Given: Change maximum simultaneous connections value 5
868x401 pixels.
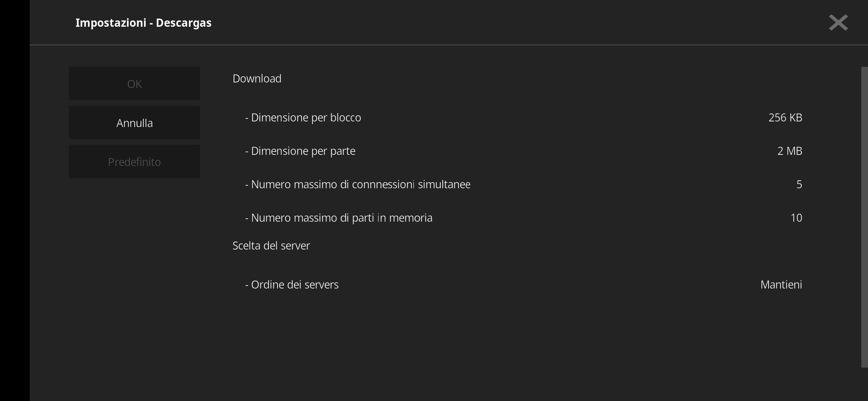Looking at the screenshot, I should click(800, 184).
